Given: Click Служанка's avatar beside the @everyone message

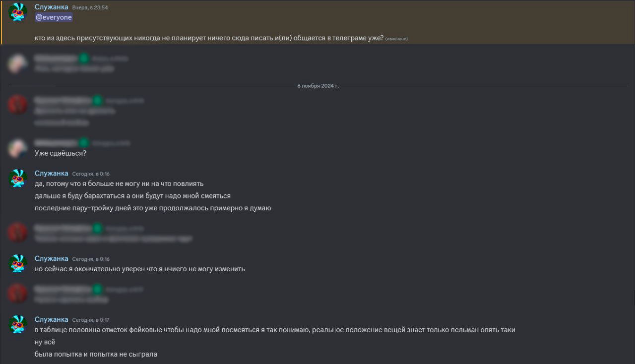Looking at the screenshot, I should point(18,12).
